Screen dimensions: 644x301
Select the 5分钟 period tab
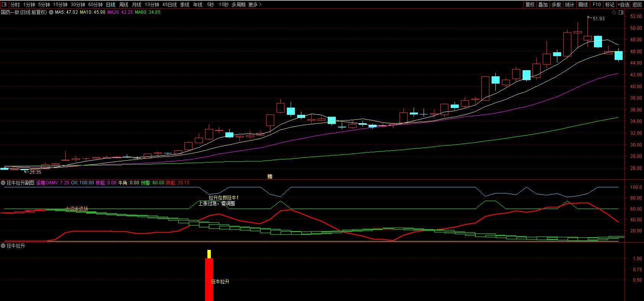coord(44,5)
